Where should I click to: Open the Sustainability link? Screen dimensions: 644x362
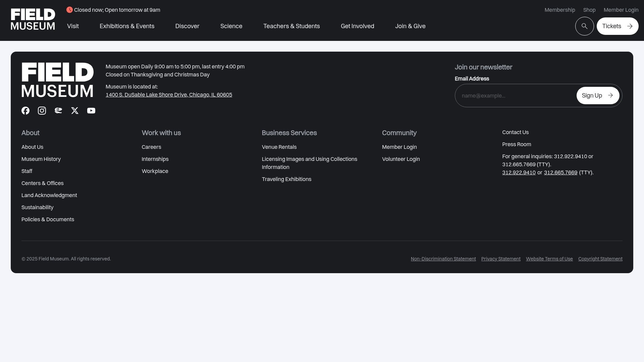[37, 207]
